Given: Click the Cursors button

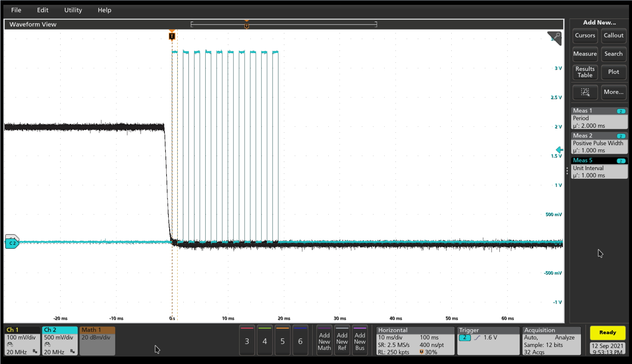Looking at the screenshot, I should [585, 36].
